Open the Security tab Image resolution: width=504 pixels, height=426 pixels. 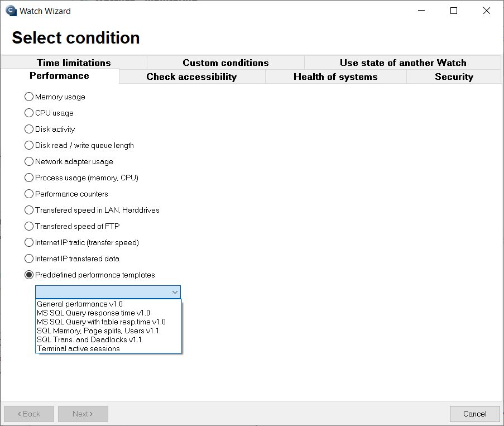[x=454, y=76]
